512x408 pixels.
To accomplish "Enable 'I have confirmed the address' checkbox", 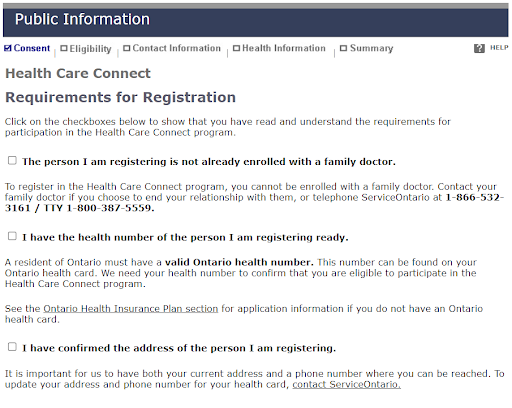I will click(12, 347).
